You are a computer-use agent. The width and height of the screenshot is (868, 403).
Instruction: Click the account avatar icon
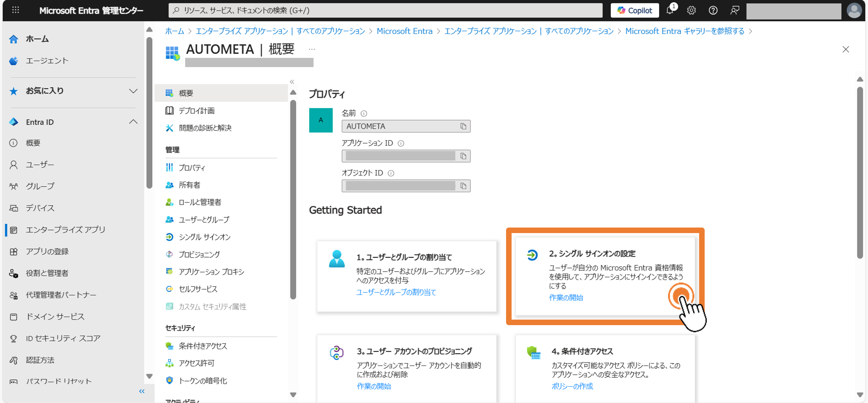click(x=854, y=11)
